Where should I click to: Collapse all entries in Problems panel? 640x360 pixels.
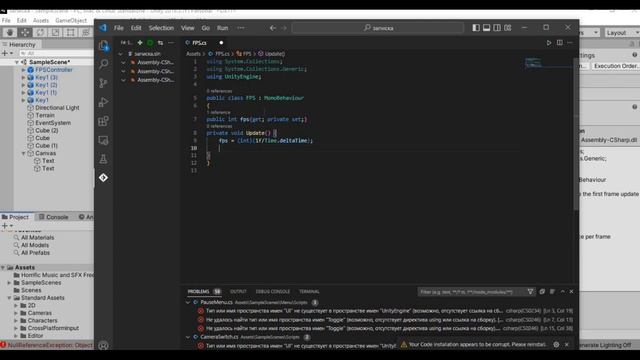[x=542, y=291]
